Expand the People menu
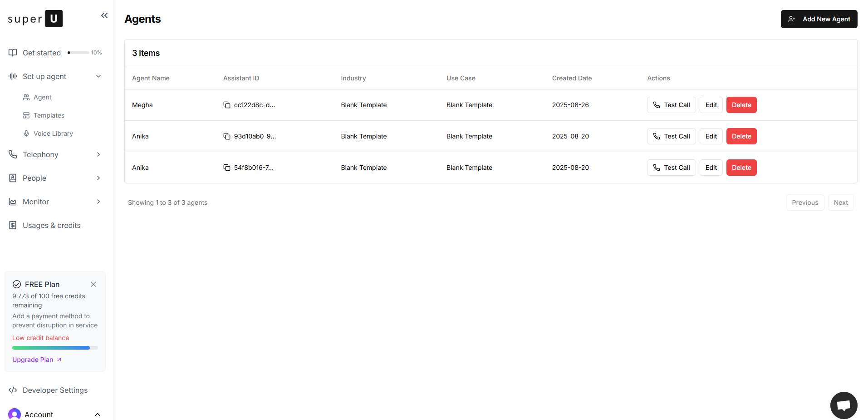The image size is (868, 420). [x=98, y=178]
